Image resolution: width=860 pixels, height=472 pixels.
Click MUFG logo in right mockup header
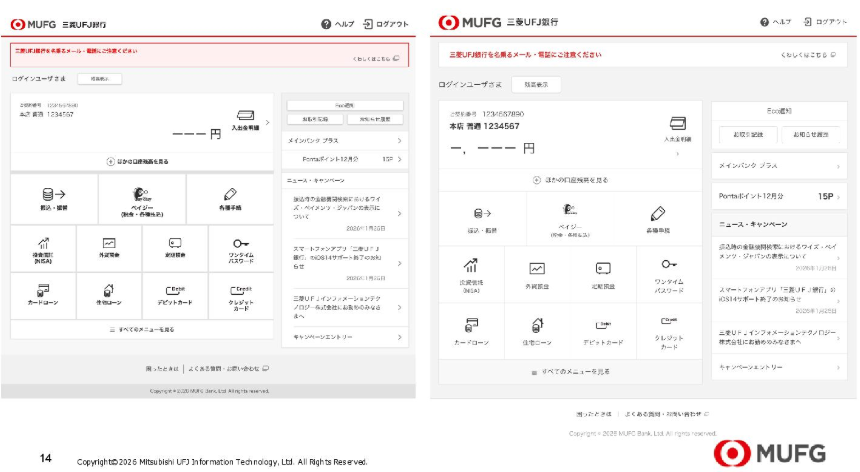(x=470, y=22)
